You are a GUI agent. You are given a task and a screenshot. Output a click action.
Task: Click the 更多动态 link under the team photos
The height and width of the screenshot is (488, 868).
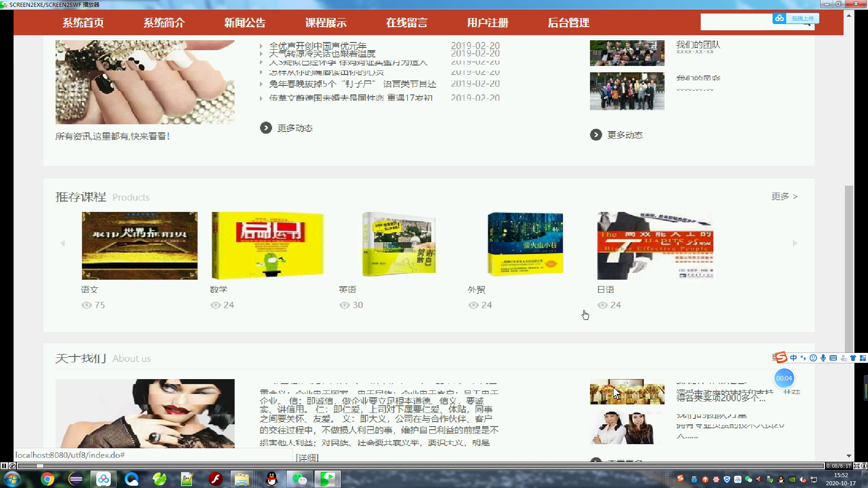coord(625,135)
